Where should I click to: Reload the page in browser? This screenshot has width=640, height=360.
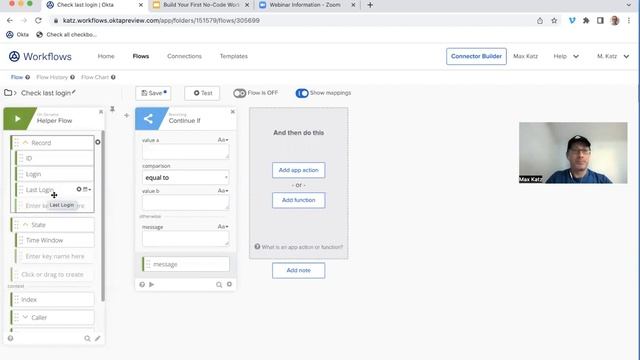coord(38,20)
